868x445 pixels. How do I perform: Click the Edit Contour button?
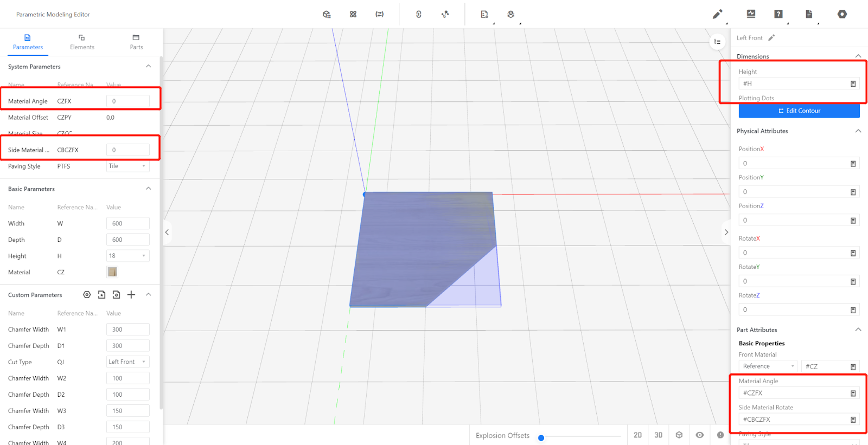pos(799,111)
